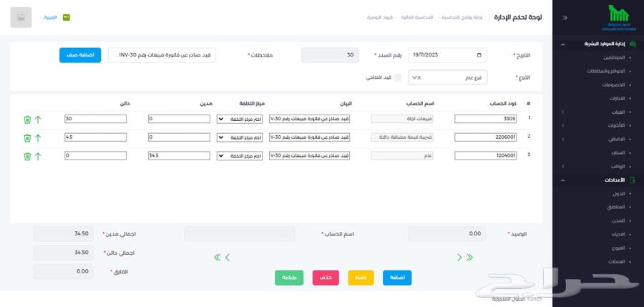Click account code field 3305

click(x=485, y=120)
